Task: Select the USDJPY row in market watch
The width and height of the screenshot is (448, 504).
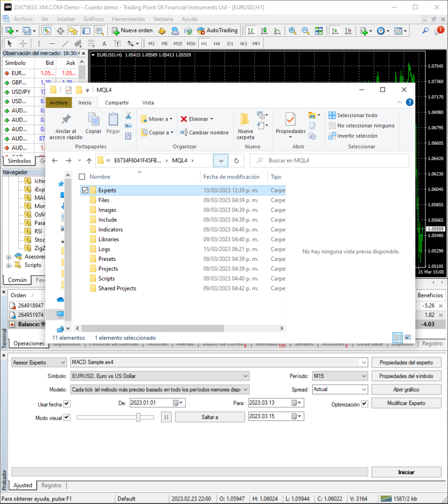Action: click(x=40, y=92)
